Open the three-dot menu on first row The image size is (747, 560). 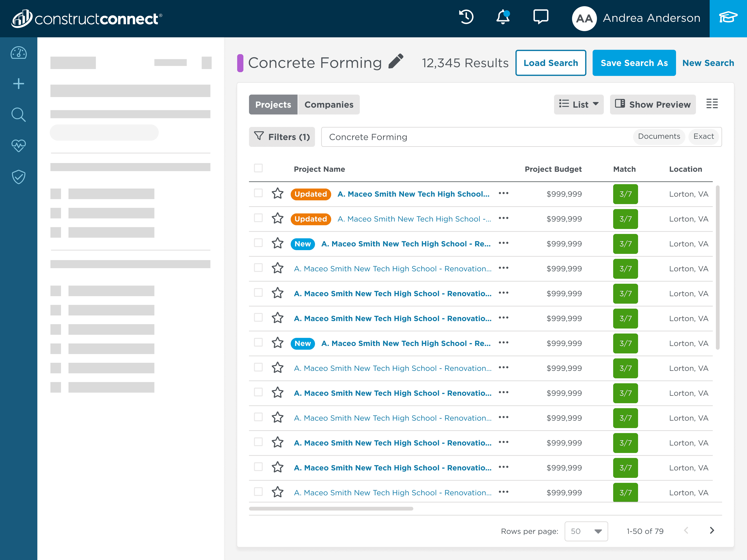pyautogui.click(x=503, y=194)
